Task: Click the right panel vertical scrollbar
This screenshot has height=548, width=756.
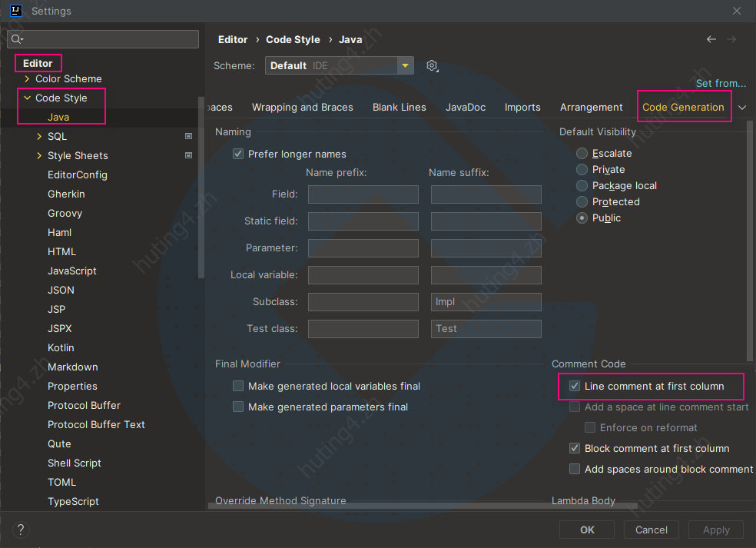Action: pyautogui.click(x=749, y=241)
